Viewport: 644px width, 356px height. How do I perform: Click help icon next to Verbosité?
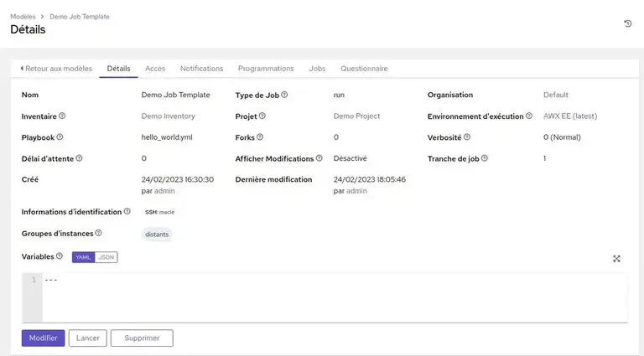click(x=467, y=137)
